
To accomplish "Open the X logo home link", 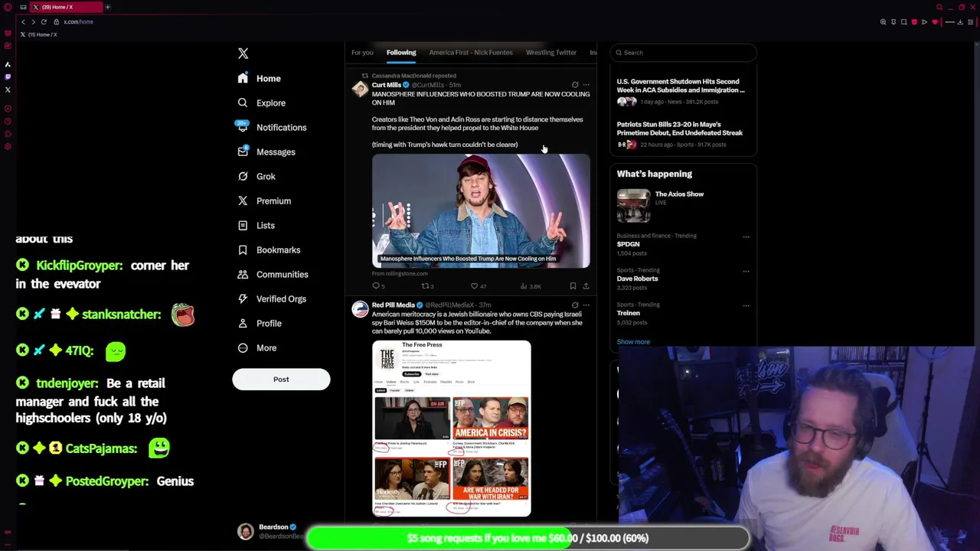I will 243,54.
